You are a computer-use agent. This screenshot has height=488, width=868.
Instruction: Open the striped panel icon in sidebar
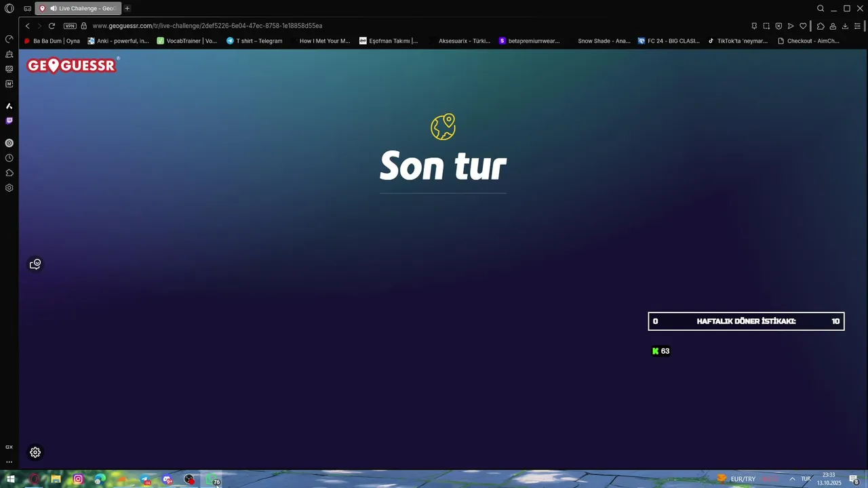click(x=9, y=68)
